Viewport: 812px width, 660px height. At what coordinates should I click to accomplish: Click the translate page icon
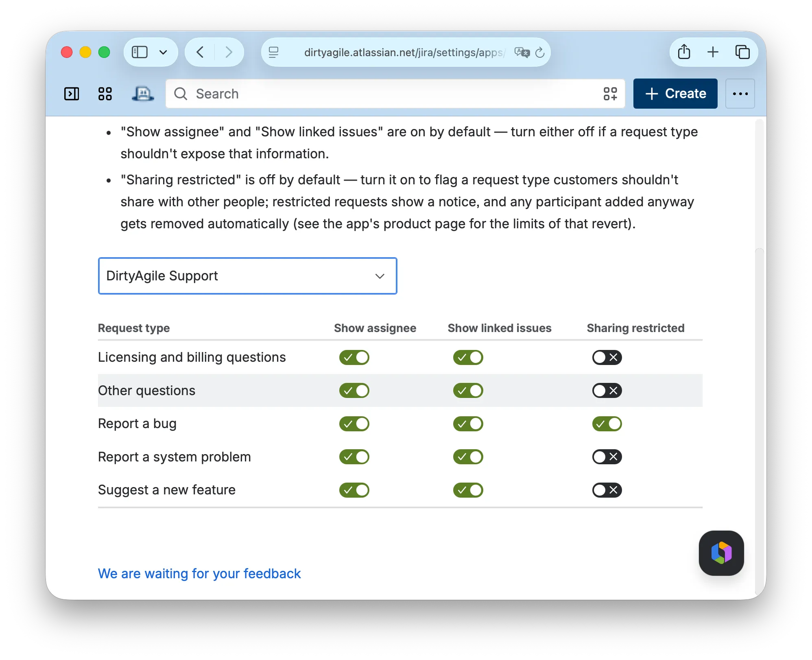522,52
